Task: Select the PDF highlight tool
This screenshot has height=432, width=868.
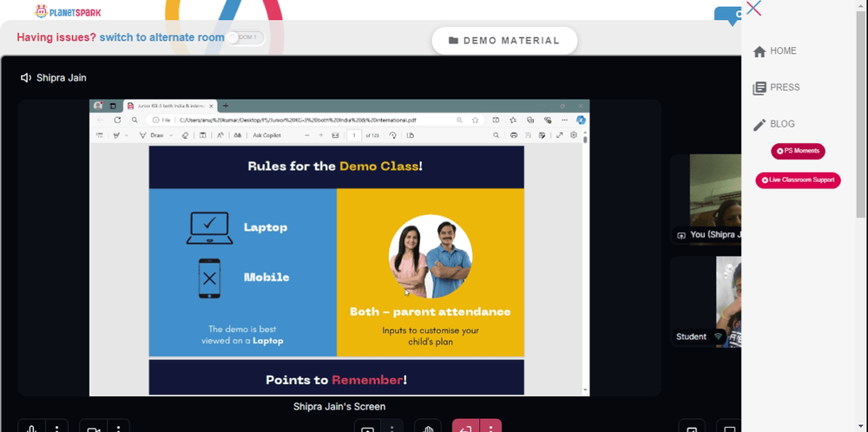Action: pyautogui.click(x=116, y=135)
